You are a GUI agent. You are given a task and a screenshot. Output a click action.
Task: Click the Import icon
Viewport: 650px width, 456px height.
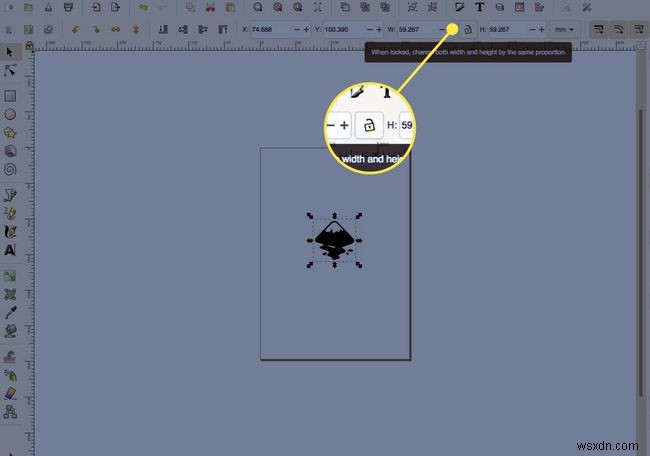tap(96, 7)
